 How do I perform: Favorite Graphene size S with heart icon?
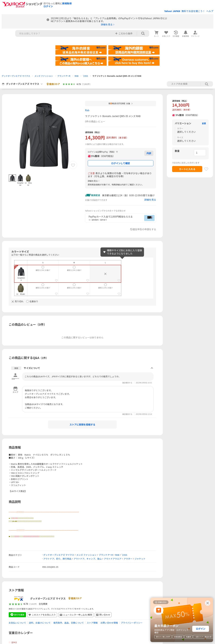56,281
